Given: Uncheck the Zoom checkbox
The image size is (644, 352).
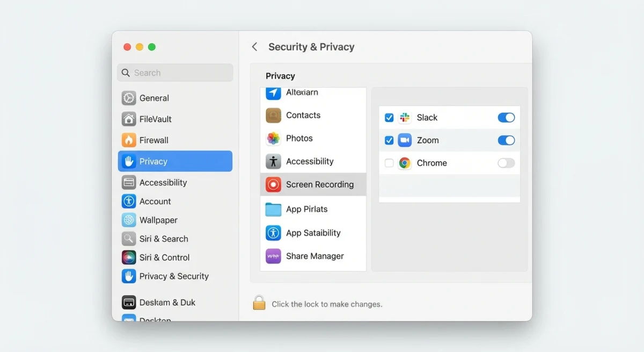Looking at the screenshot, I should tap(389, 140).
